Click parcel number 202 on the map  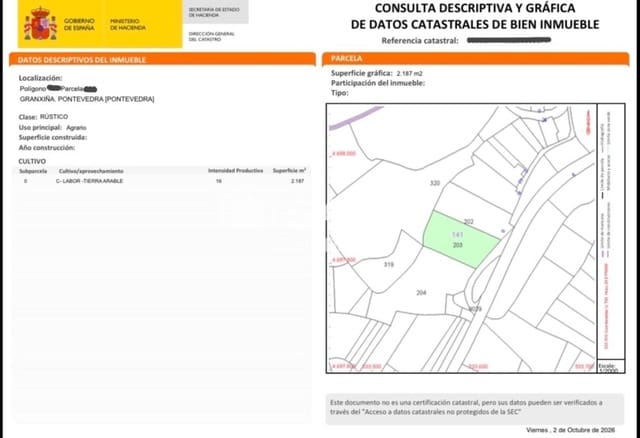tap(469, 222)
